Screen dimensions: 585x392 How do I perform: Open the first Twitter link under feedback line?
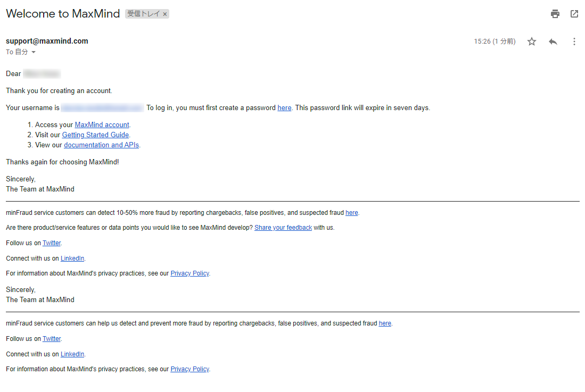[52, 243]
